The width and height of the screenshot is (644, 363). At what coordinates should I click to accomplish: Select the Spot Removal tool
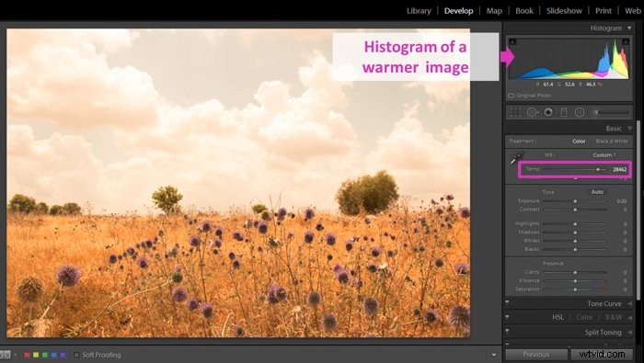[x=533, y=112]
